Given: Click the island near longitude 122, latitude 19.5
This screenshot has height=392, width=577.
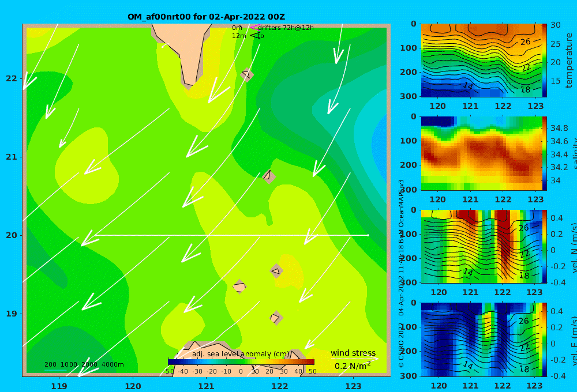Looking at the screenshot, I should click(276, 272).
